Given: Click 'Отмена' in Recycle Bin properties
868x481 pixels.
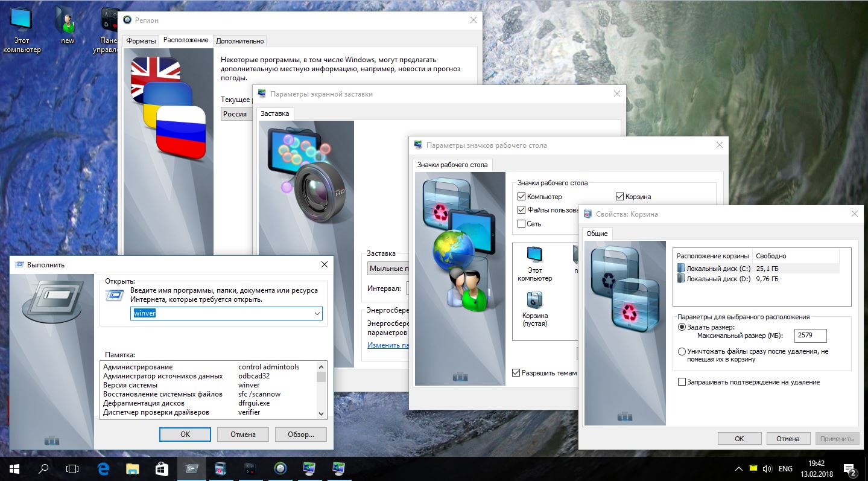Looking at the screenshot, I should click(x=788, y=439).
